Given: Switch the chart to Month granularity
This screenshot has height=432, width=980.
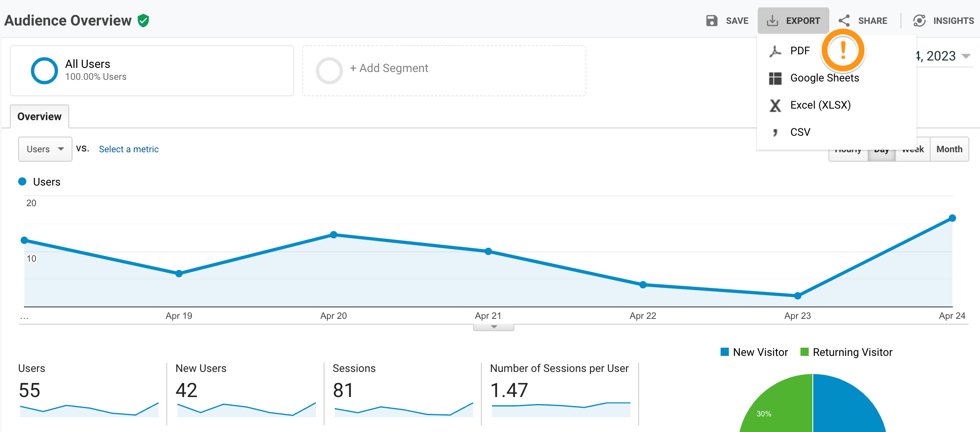Looking at the screenshot, I should coord(950,149).
